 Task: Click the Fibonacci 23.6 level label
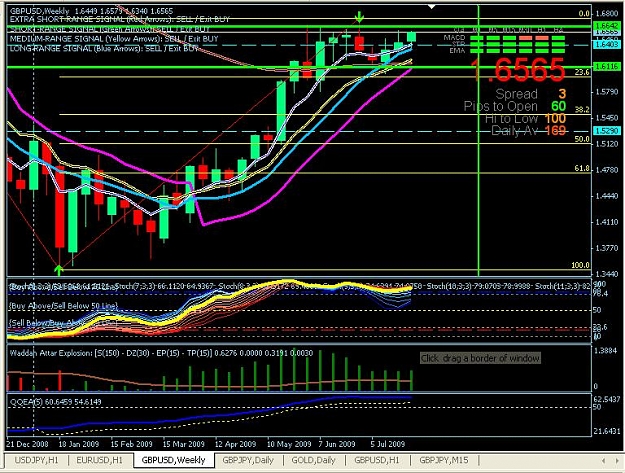pyautogui.click(x=582, y=72)
